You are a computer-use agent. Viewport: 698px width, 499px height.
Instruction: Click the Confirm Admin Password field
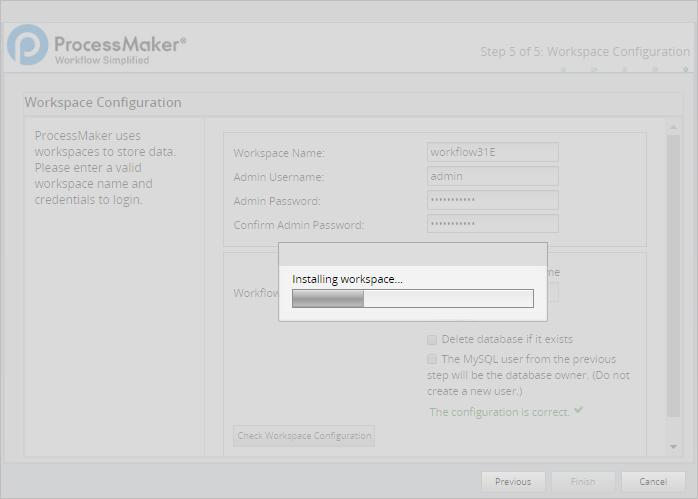click(x=492, y=225)
